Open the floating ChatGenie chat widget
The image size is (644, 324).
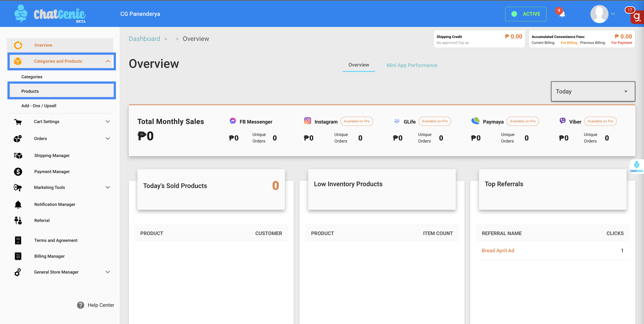click(637, 167)
